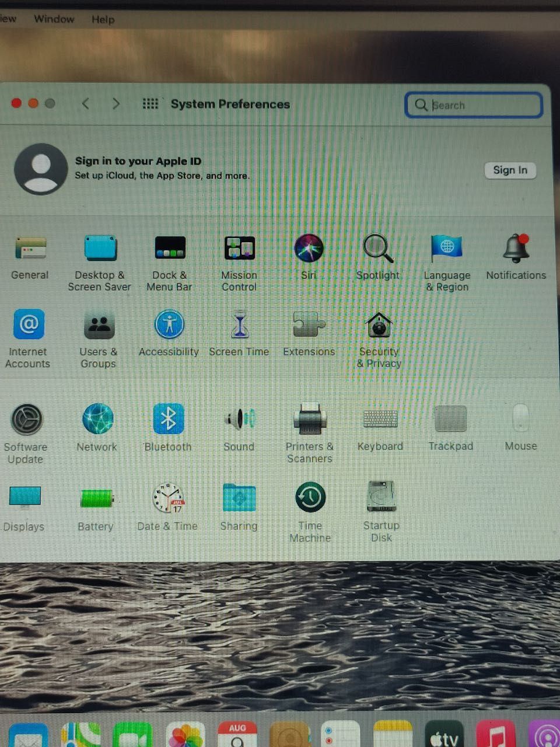Screen dimensions: 560x747
Task: Open the Help menu
Action: 103,19
